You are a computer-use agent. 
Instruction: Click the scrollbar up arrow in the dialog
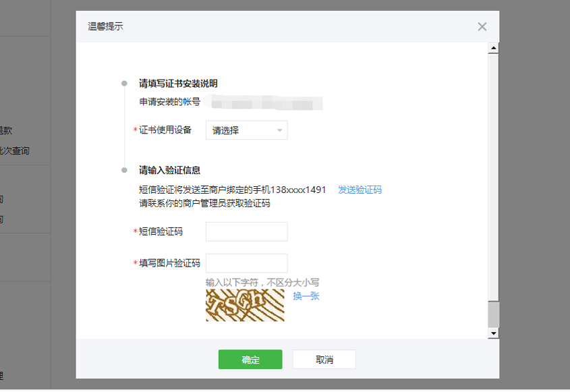click(x=493, y=49)
